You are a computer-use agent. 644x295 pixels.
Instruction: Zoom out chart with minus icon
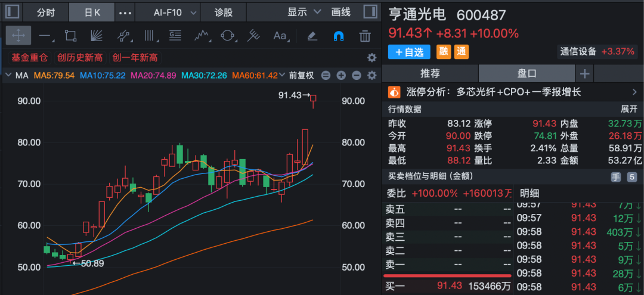357,76
